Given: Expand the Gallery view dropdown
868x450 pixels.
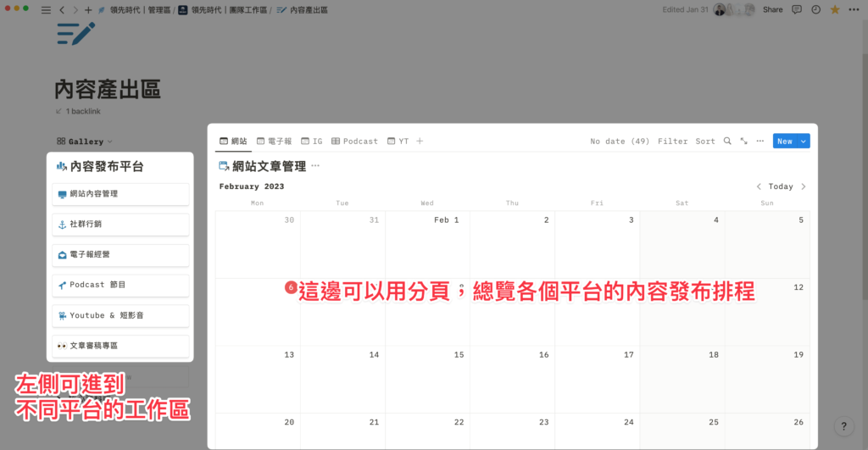Looking at the screenshot, I should tap(85, 142).
